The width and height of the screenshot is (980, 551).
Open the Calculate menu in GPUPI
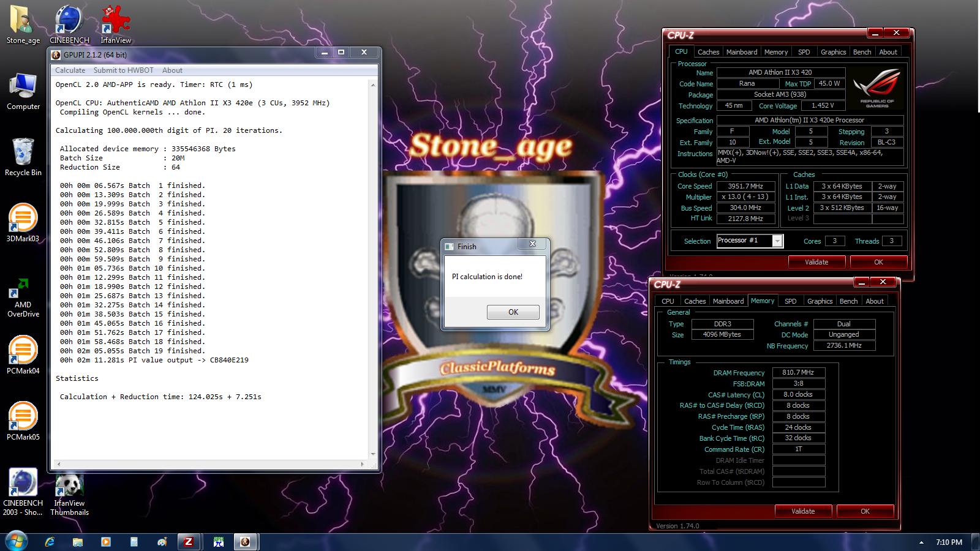70,70
